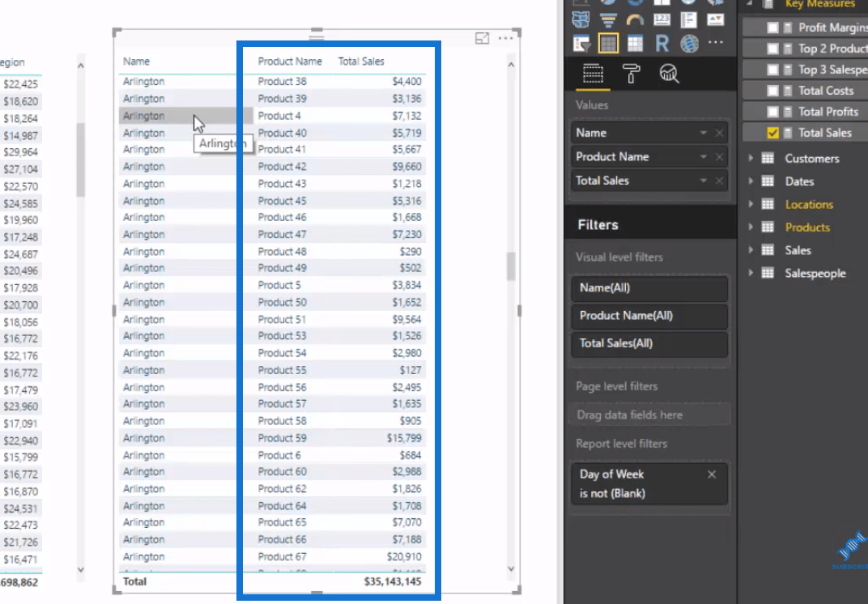868x604 pixels.
Task: Select the Funnel chart visualization icon
Action: pos(608,20)
